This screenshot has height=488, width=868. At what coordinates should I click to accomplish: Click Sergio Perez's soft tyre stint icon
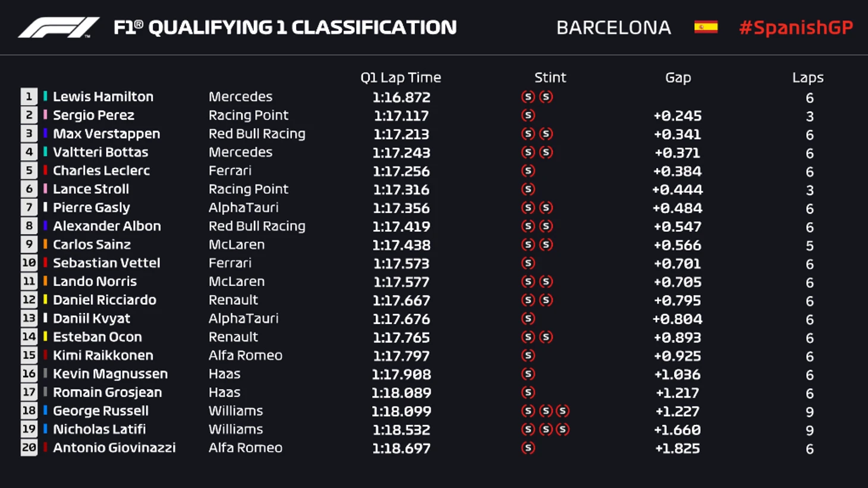click(x=528, y=115)
